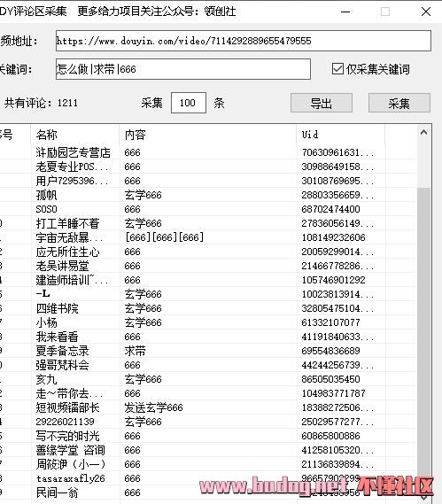
Task: Focus the keywords input field
Action: pos(183,69)
